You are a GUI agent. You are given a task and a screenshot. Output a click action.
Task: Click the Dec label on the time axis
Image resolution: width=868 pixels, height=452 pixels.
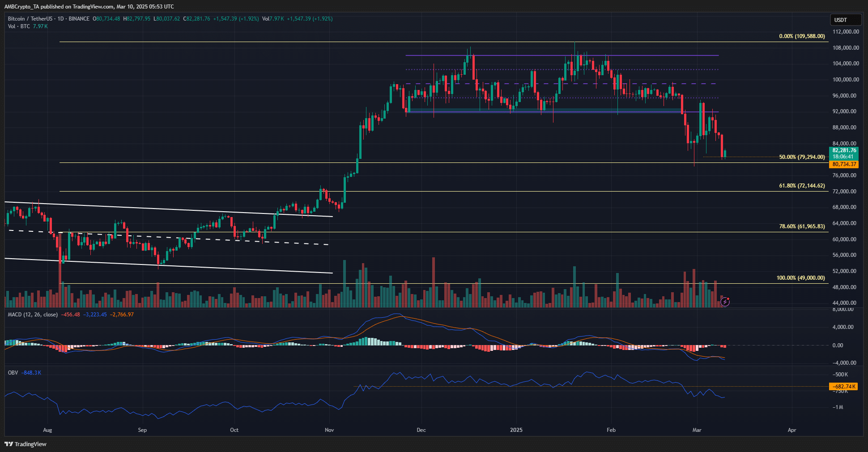coord(421,430)
